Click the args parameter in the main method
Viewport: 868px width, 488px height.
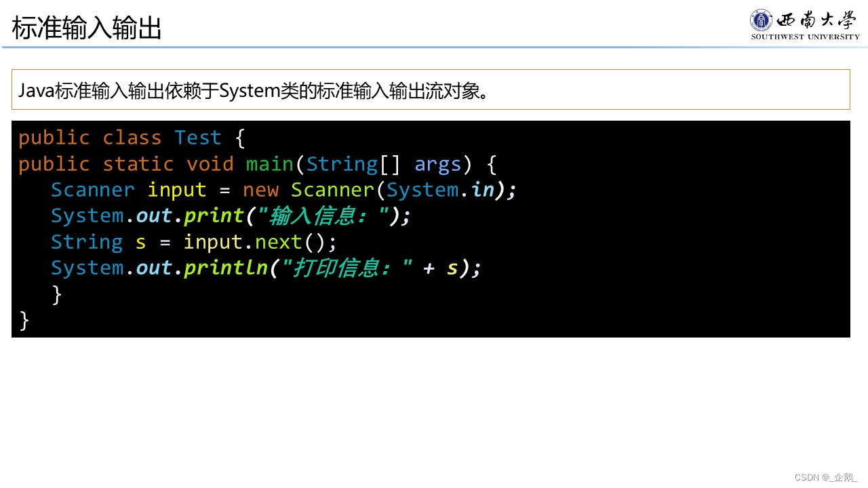(438, 164)
